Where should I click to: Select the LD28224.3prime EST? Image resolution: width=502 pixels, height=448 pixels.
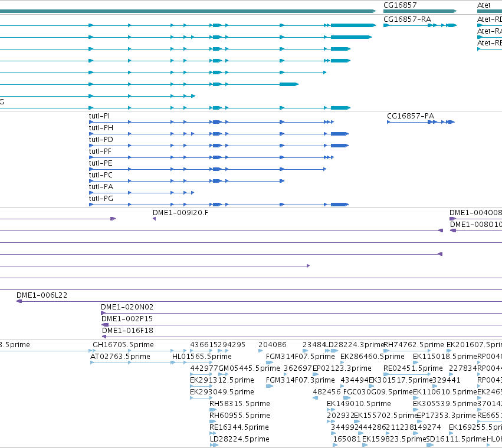(332, 351)
